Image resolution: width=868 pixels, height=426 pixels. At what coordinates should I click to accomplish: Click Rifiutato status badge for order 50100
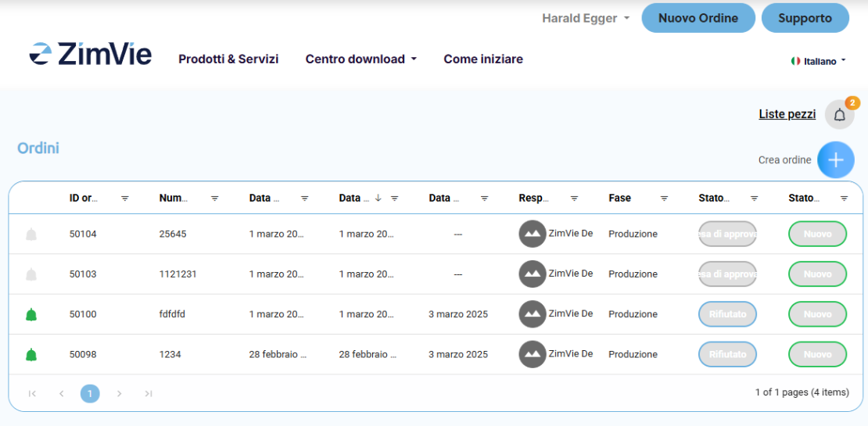tap(727, 314)
